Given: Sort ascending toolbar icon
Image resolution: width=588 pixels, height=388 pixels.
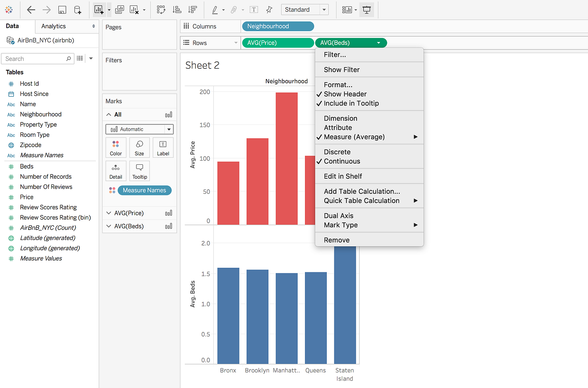Looking at the screenshot, I should click(177, 10).
